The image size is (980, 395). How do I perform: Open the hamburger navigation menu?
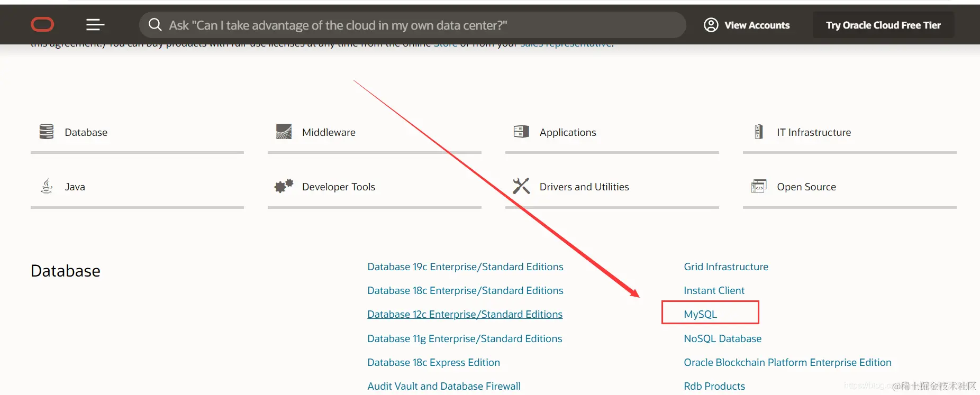(x=95, y=24)
